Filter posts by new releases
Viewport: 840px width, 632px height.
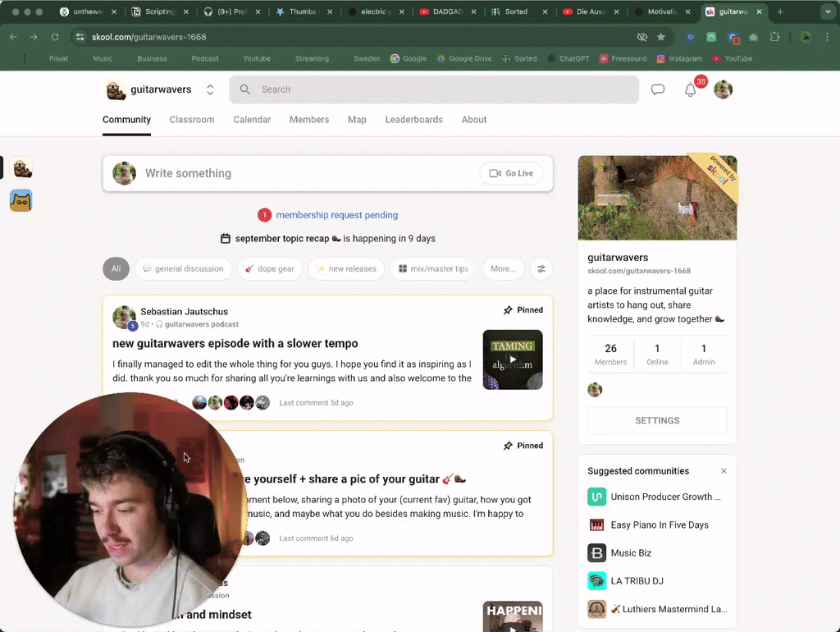coord(346,268)
